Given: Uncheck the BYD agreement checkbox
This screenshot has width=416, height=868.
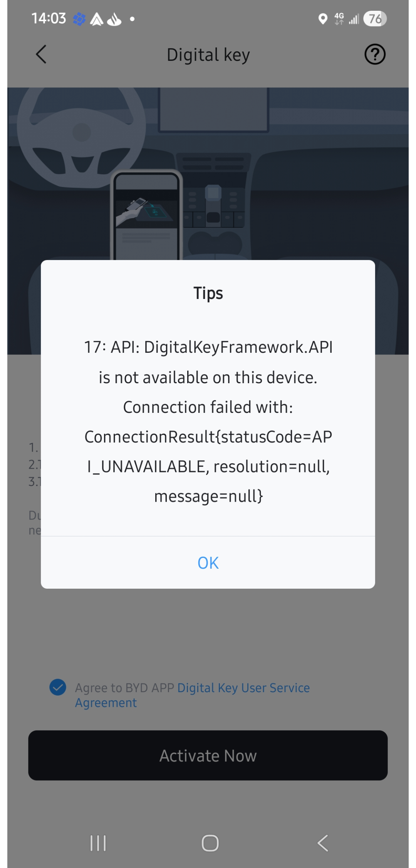Looking at the screenshot, I should point(58,687).
